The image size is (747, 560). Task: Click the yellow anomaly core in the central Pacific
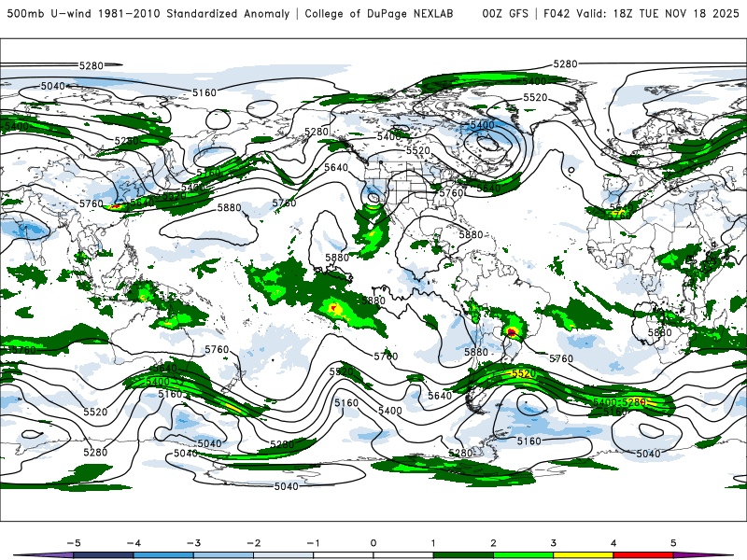tap(335, 308)
